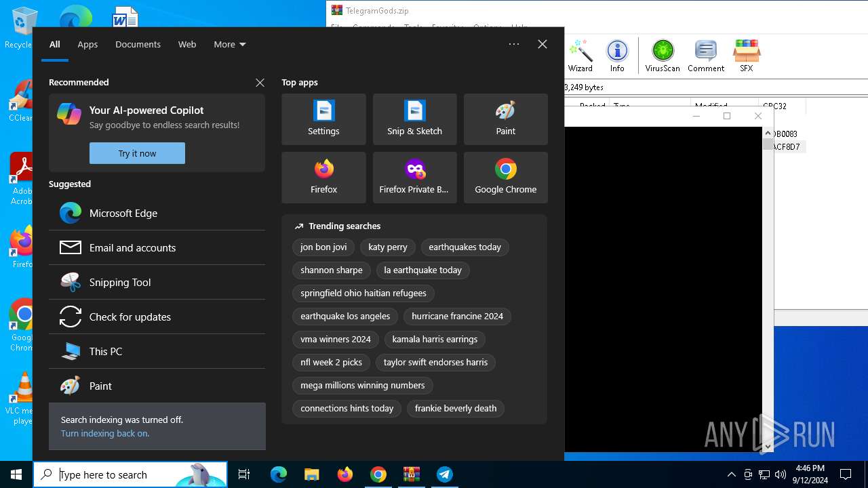
Task: Open Telegram from the taskbar
Action: pos(445,474)
